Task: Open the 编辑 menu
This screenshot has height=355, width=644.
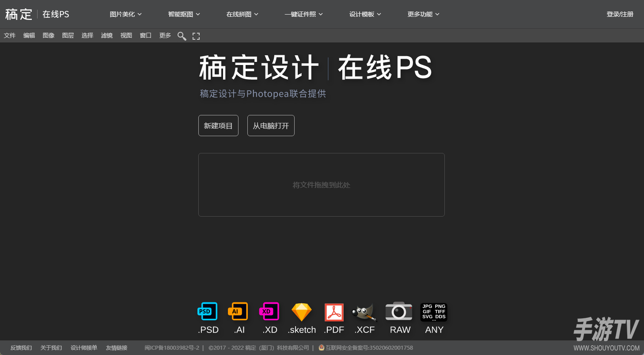Action: [29, 35]
